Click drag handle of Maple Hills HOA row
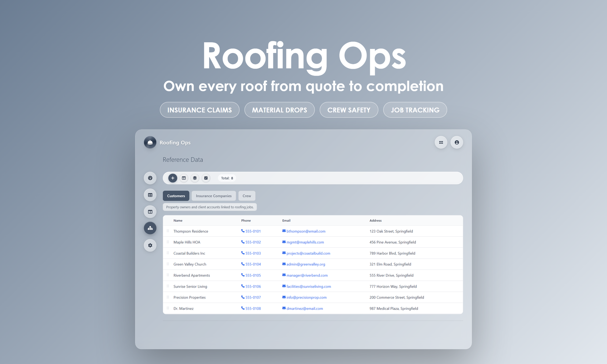The image size is (607, 364). (x=168, y=242)
